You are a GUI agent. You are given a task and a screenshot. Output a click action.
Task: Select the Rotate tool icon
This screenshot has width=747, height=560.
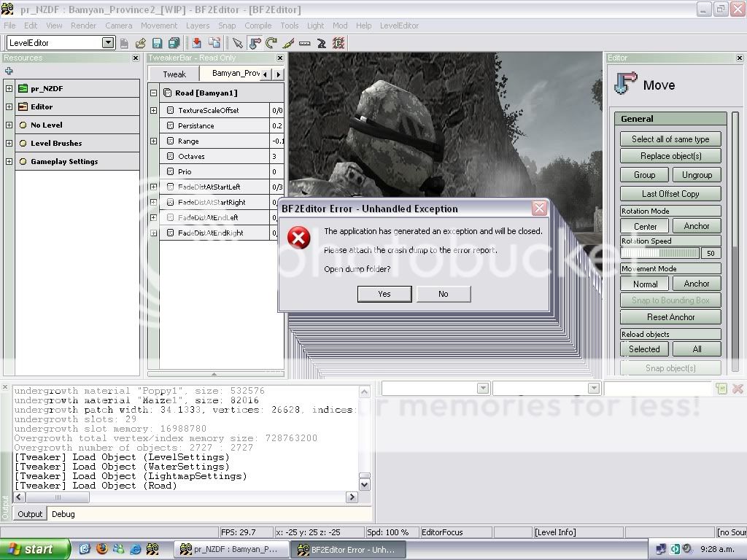pyautogui.click(x=271, y=43)
